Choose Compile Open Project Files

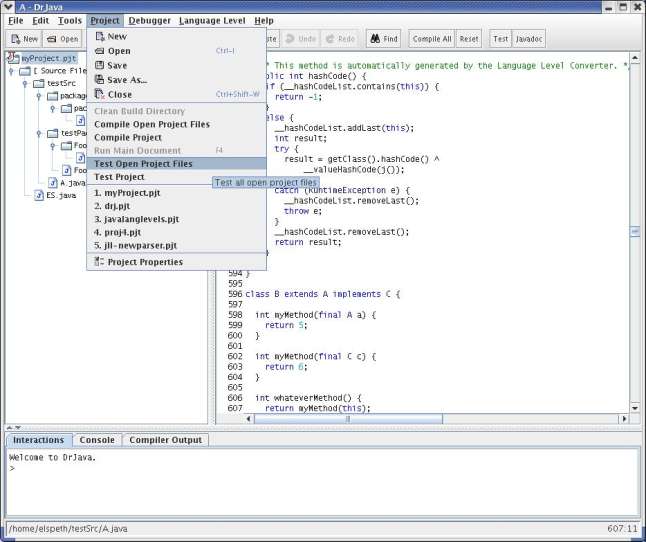click(176, 124)
